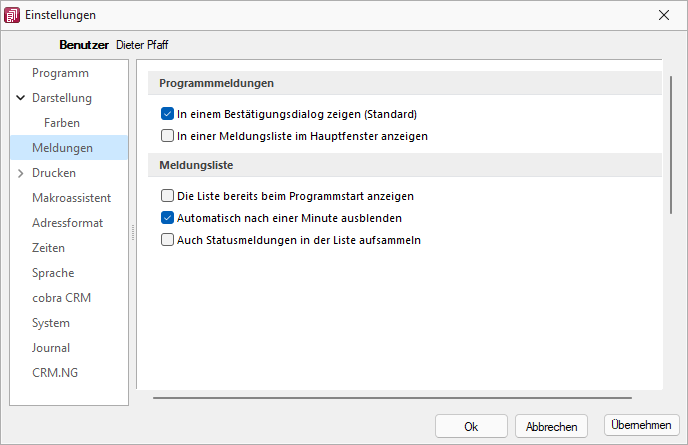Click the Einstellungen app icon in title bar
Screen dimensions: 688x445
click(x=12, y=15)
